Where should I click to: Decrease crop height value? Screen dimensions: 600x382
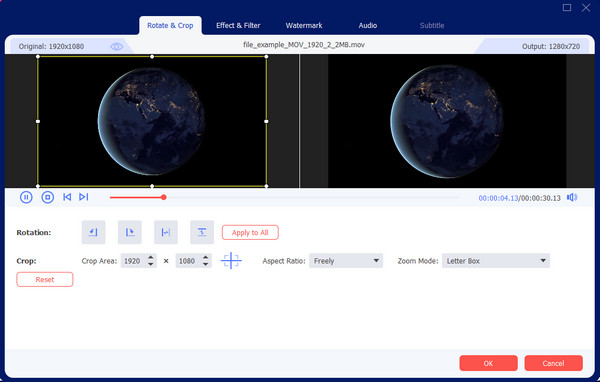(x=205, y=264)
